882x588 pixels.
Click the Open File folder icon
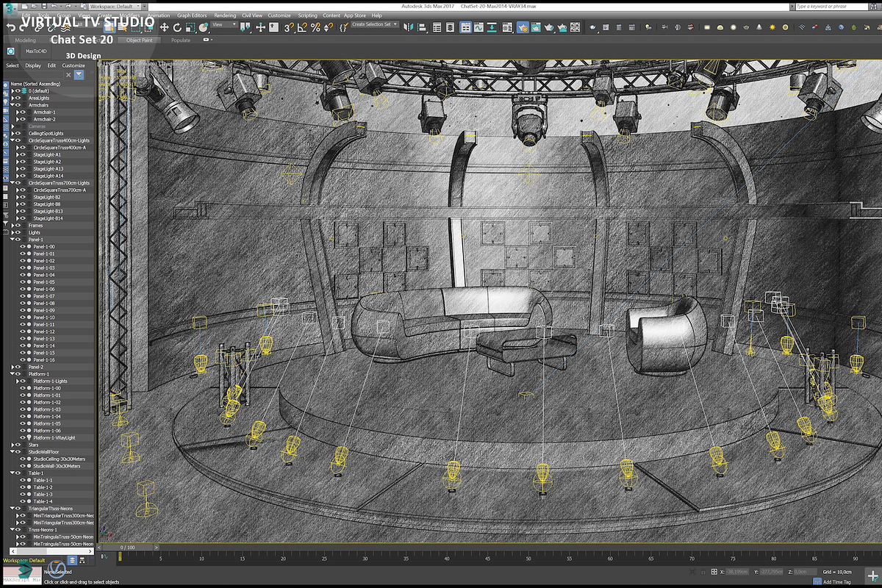click(x=34, y=6)
